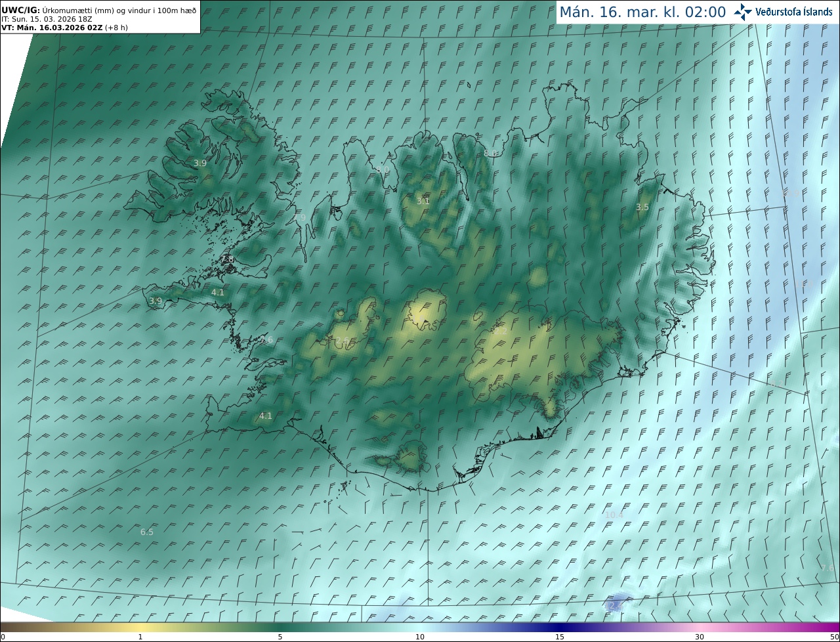Image resolution: width=840 pixels, height=642 pixels.
Task: Click the UWC/IG bold title label
Action: click(x=20, y=11)
